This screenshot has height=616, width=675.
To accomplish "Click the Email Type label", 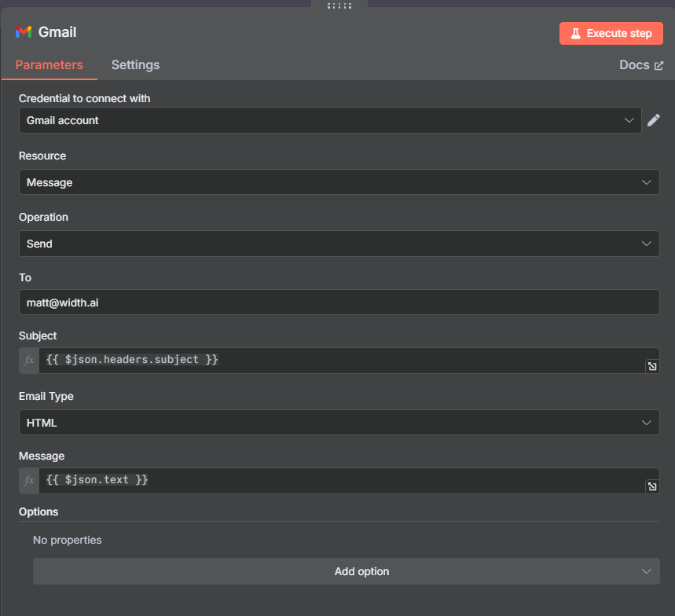I will tap(46, 397).
